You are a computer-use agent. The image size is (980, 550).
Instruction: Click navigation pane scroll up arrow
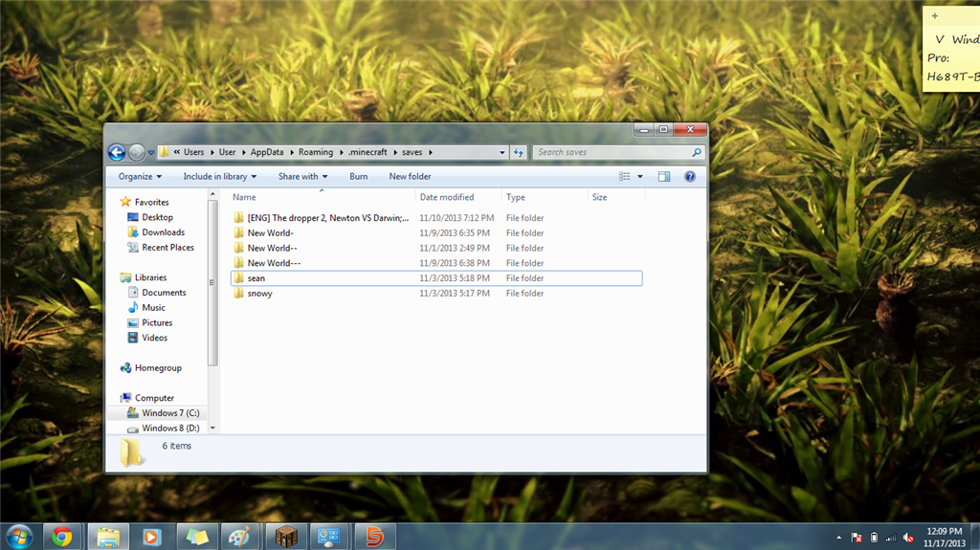point(212,194)
